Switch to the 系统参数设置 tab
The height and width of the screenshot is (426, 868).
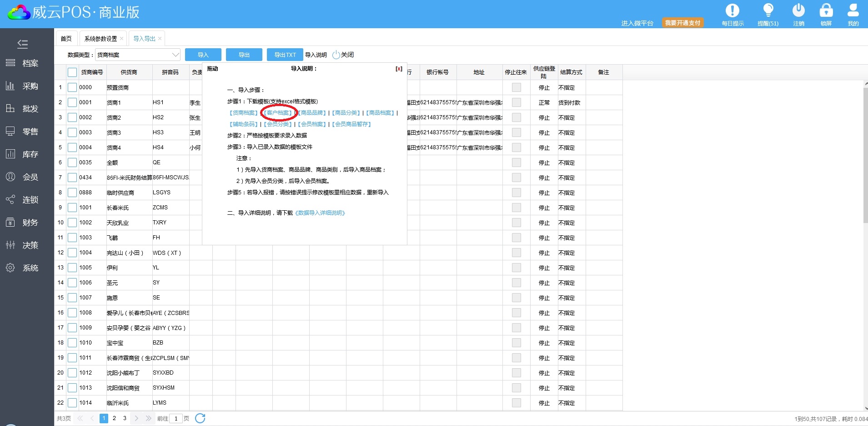click(x=100, y=39)
